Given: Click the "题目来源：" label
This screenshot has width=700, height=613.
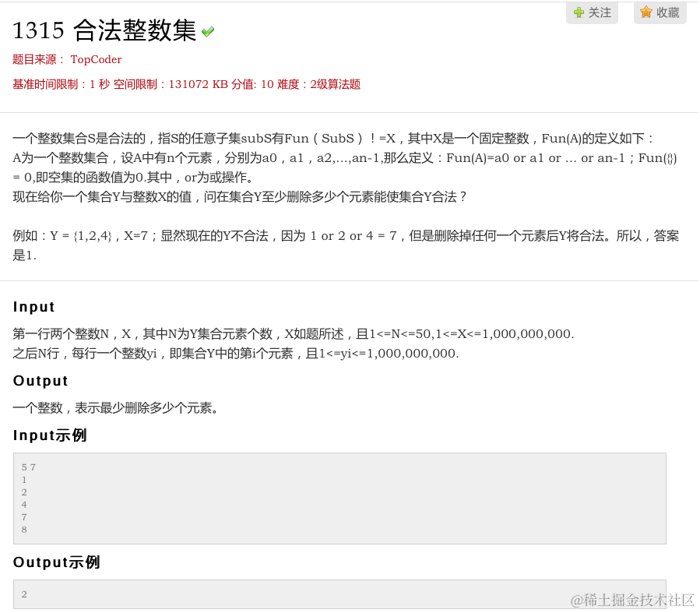Looking at the screenshot, I should (39, 59).
